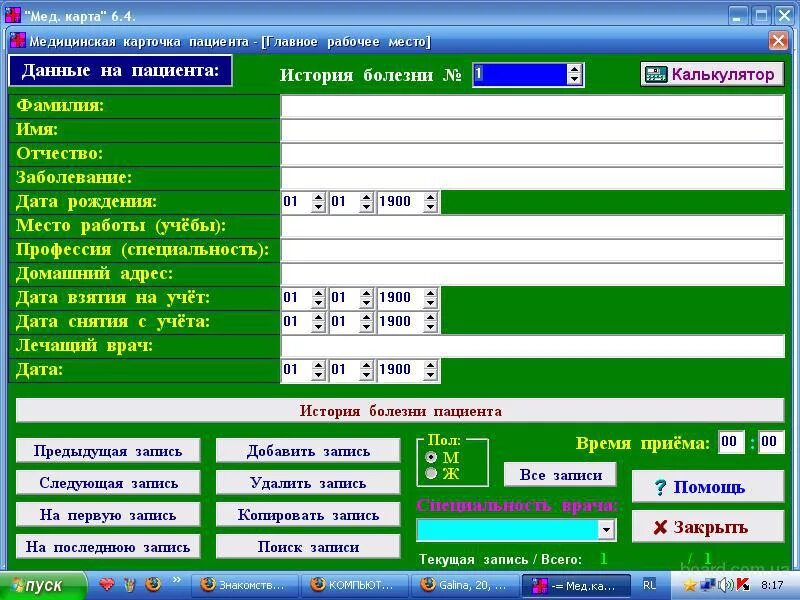Click the Фамилия input field

pos(532,106)
